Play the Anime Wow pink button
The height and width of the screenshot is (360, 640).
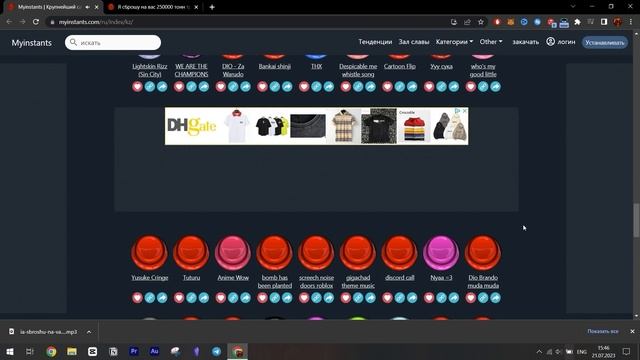pyautogui.click(x=233, y=253)
